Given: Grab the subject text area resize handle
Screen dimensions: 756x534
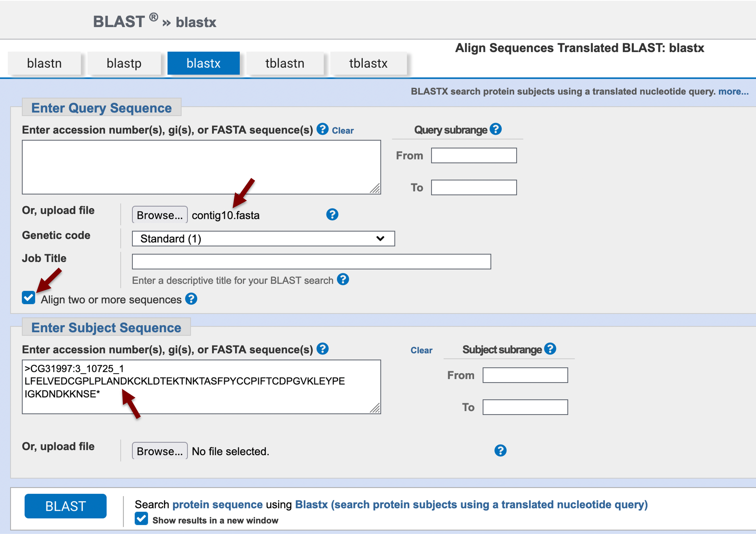Looking at the screenshot, I should click(375, 408).
